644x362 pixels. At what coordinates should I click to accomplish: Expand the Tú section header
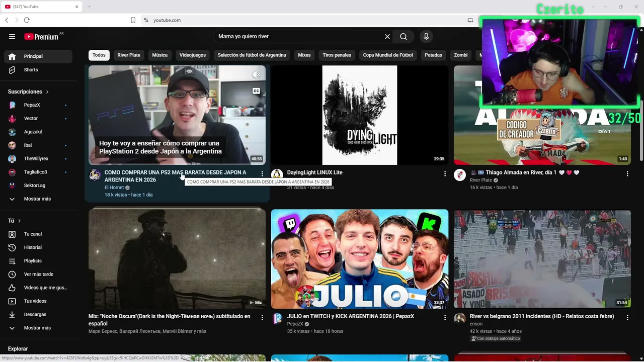[x=15, y=221]
